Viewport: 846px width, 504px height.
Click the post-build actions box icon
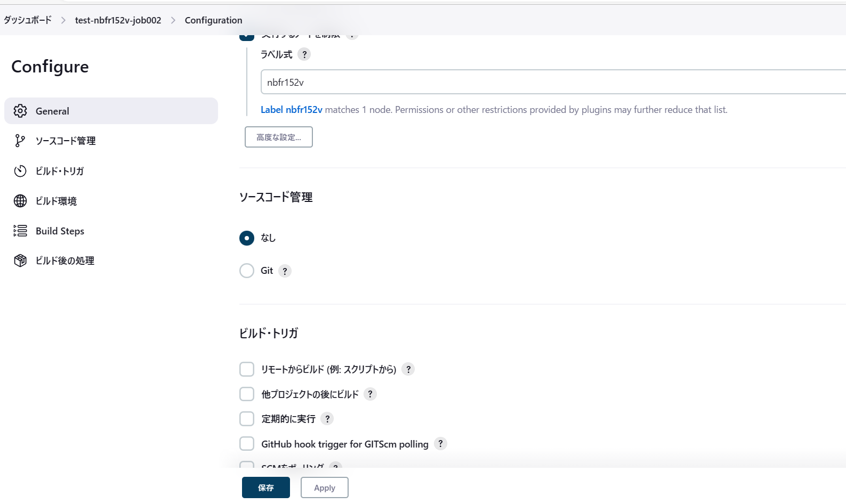[x=20, y=261]
